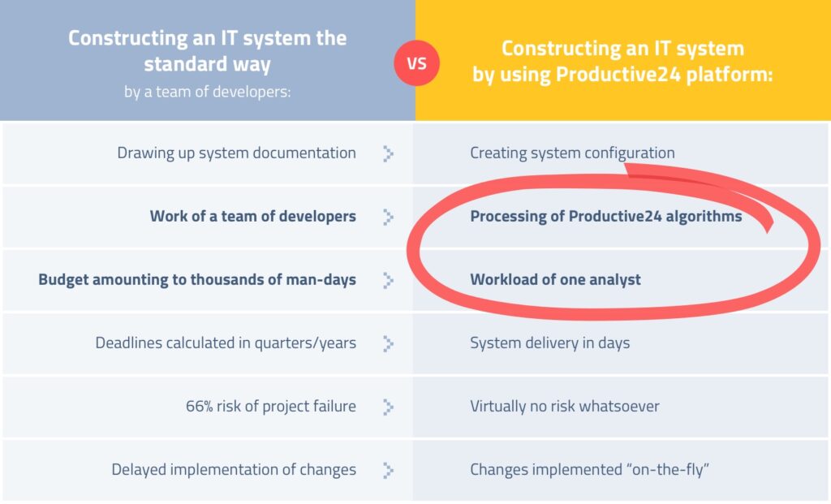
Task: Click the Delayed implementation of changes label
Action: [234, 470]
